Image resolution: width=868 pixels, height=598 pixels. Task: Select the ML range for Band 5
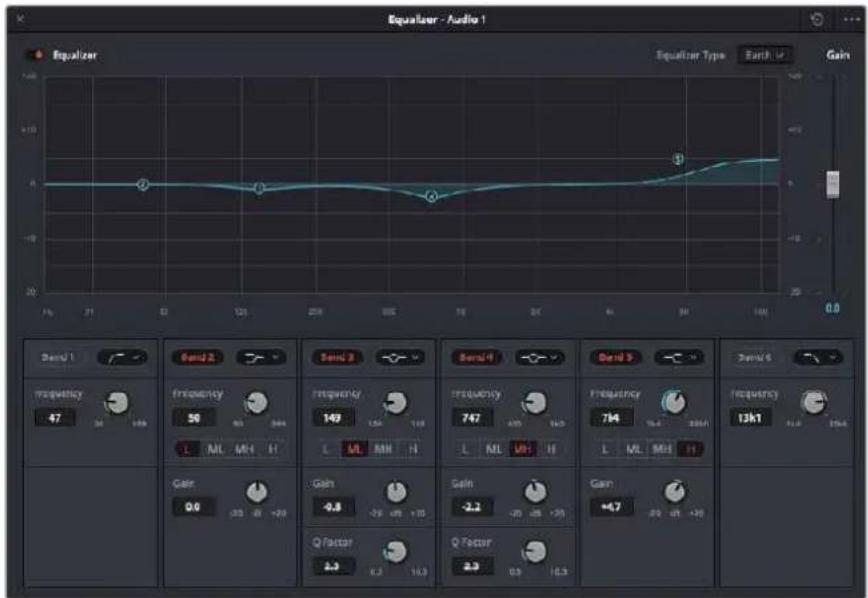[633, 449]
